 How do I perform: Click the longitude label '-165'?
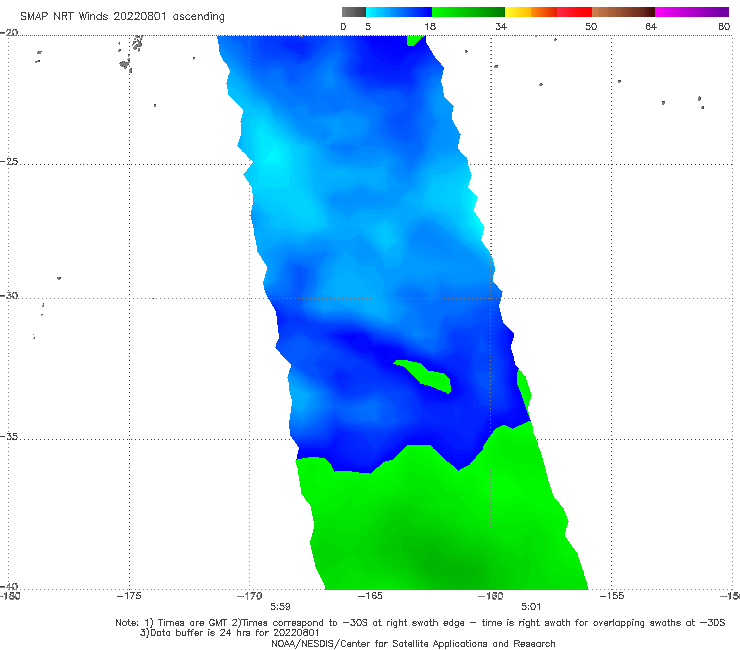click(x=370, y=596)
